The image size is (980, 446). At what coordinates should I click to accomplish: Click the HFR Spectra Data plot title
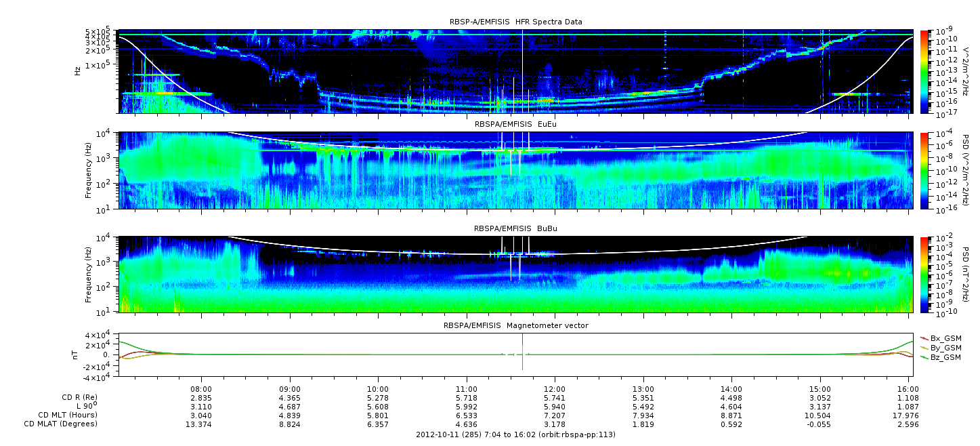click(x=515, y=22)
